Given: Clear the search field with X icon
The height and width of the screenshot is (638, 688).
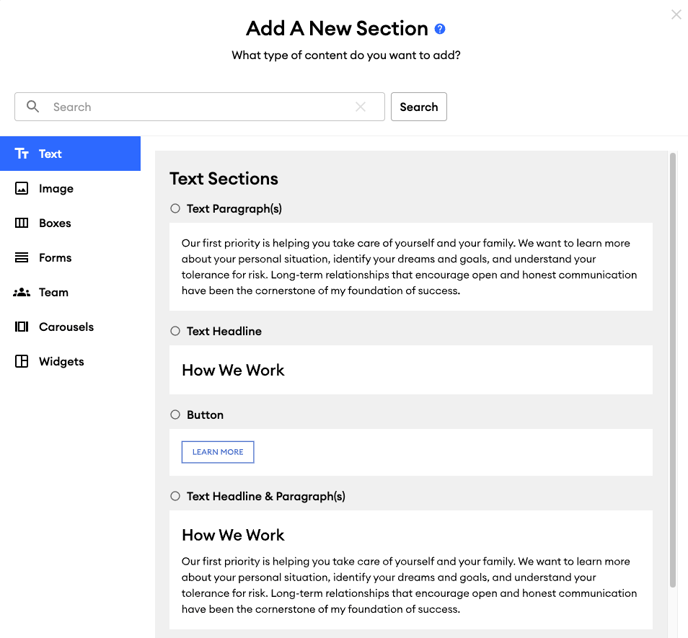Looking at the screenshot, I should click(x=360, y=107).
